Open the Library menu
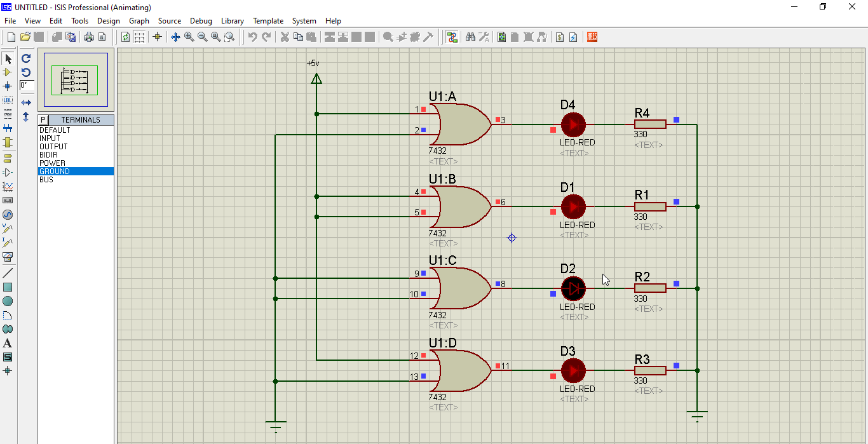This screenshot has height=444, width=868. [x=233, y=21]
